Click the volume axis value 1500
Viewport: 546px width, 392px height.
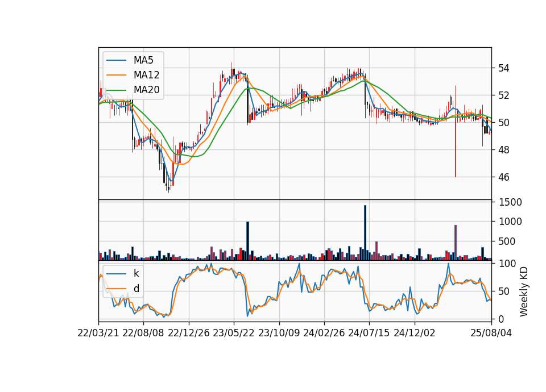pyautogui.click(x=511, y=202)
